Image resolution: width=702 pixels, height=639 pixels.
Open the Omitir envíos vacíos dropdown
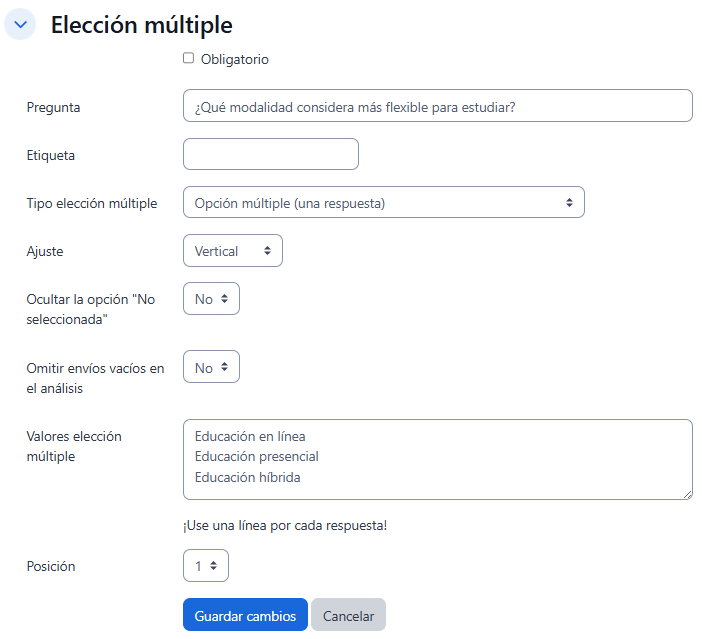(211, 368)
